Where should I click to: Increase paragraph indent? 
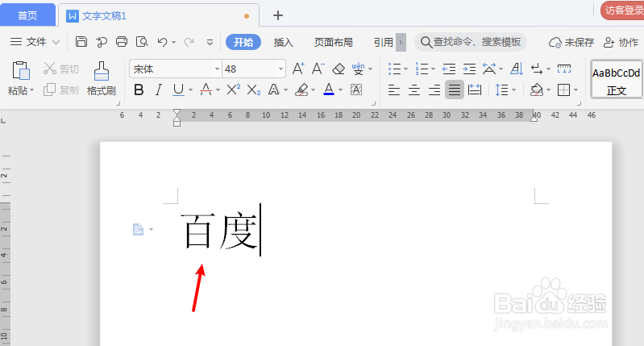[469, 69]
